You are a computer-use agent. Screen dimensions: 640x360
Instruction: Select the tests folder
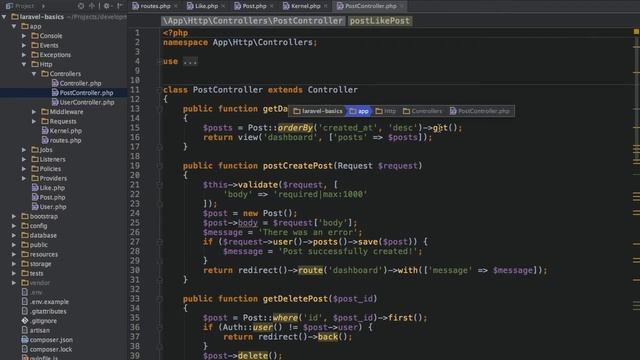pos(32,273)
